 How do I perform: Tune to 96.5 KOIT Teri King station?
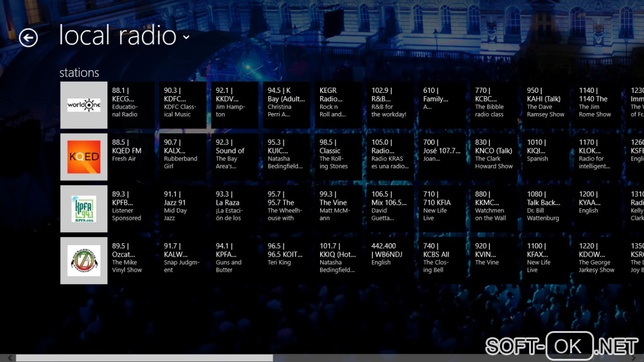[x=287, y=260]
